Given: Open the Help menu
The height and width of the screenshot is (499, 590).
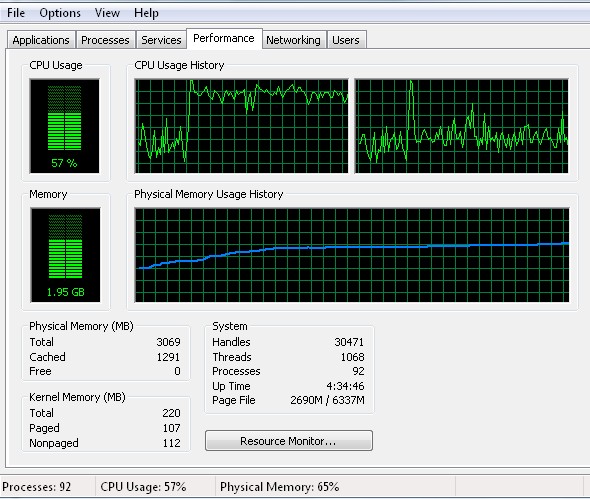Looking at the screenshot, I should pyautogui.click(x=146, y=13).
